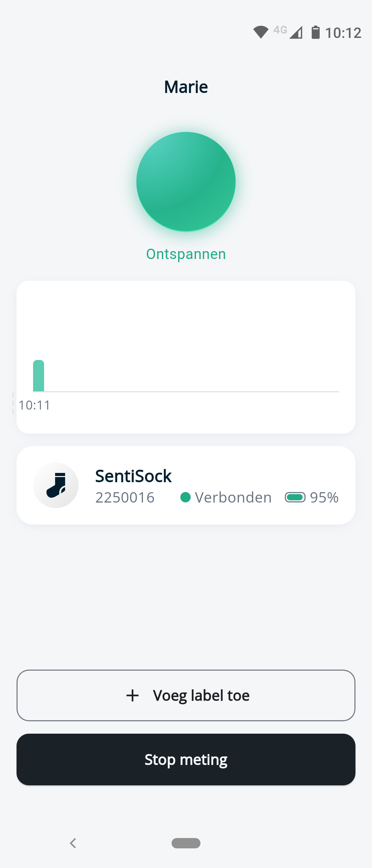Tap the green relaxed state circle

pyautogui.click(x=186, y=182)
